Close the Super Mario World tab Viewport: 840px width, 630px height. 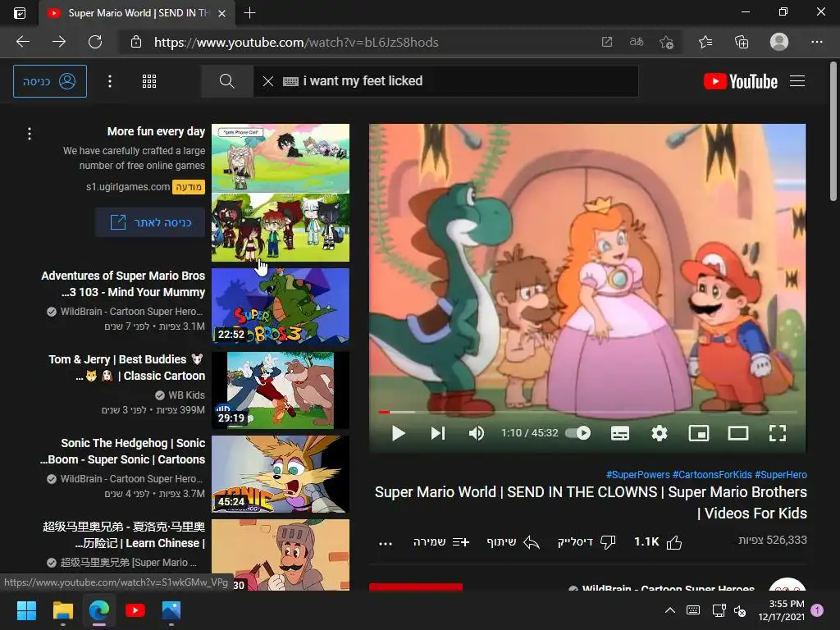click(221, 13)
